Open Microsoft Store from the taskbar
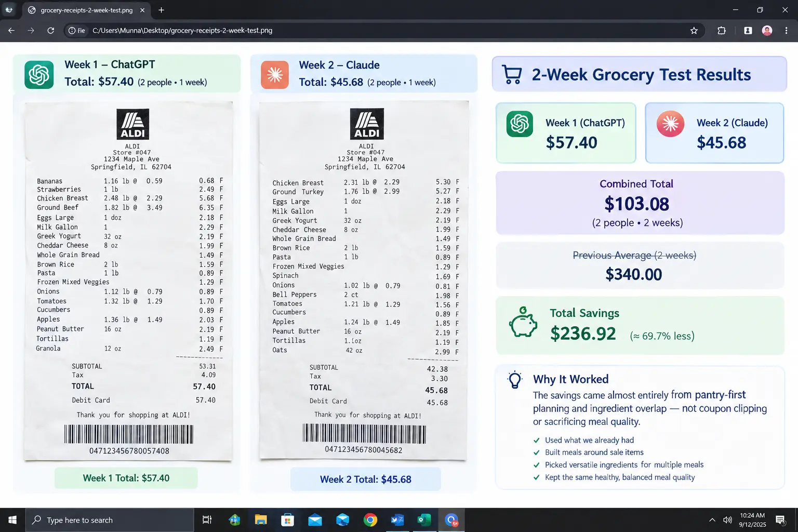The width and height of the screenshot is (798, 532). point(288,520)
